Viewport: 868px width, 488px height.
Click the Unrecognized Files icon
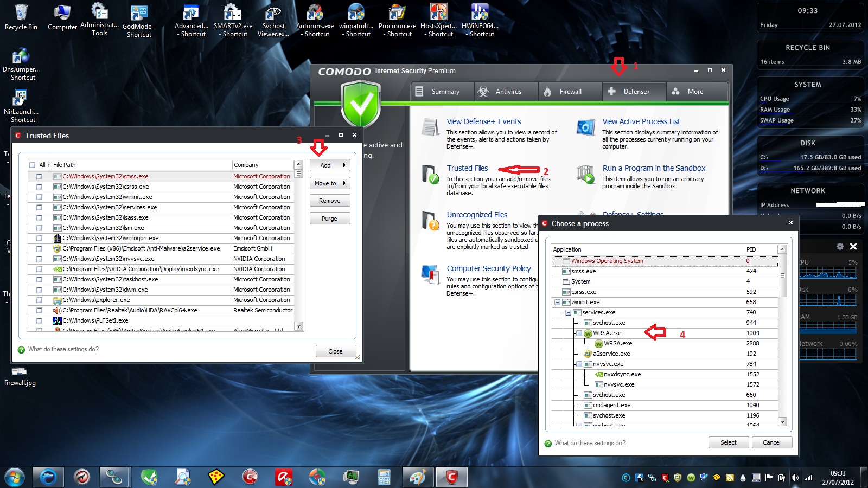pos(430,221)
